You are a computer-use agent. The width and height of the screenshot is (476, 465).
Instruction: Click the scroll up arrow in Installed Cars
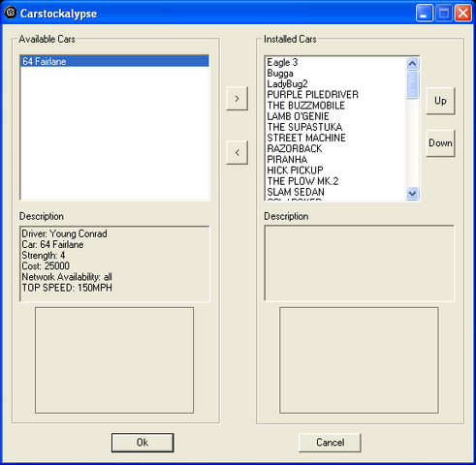click(412, 64)
